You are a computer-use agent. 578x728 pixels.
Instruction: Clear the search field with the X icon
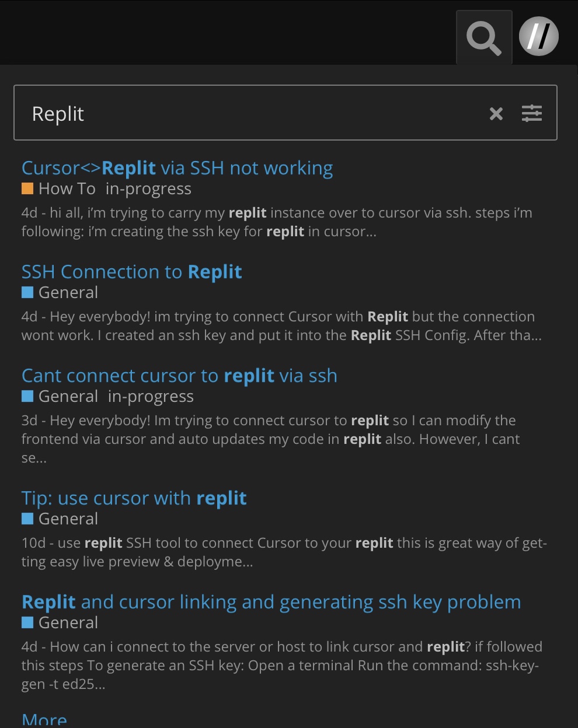pyautogui.click(x=496, y=114)
